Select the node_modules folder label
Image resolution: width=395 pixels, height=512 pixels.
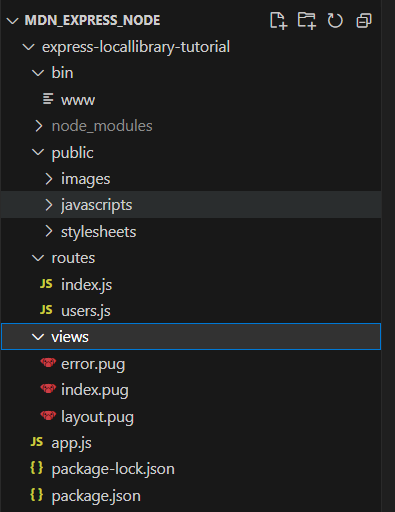[102, 126]
